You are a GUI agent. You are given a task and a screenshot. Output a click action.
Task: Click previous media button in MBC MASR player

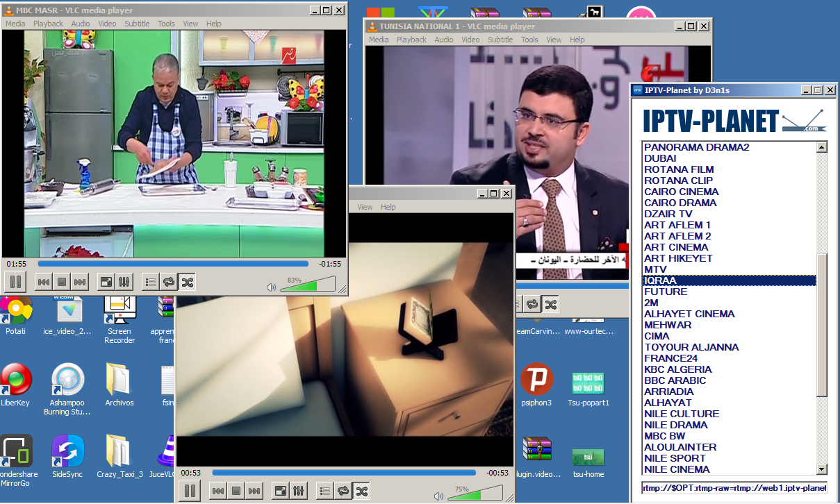tap(43, 282)
